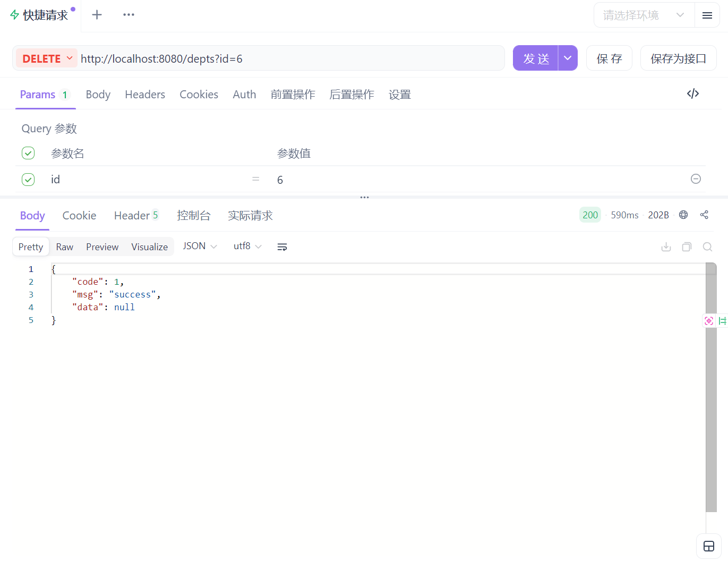Open the more tabs ellipsis menu
This screenshot has width=728, height=561.
(129, 15)
